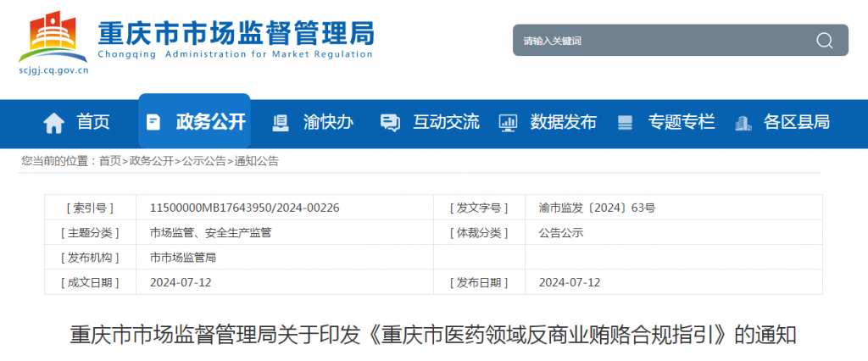Open the 首页 navigation item
The width and height of the screenshot is (868, 361).
coord(93,122)
